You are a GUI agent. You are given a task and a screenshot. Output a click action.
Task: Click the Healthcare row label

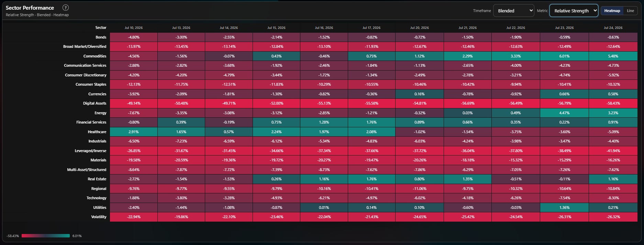pos(97,132)
